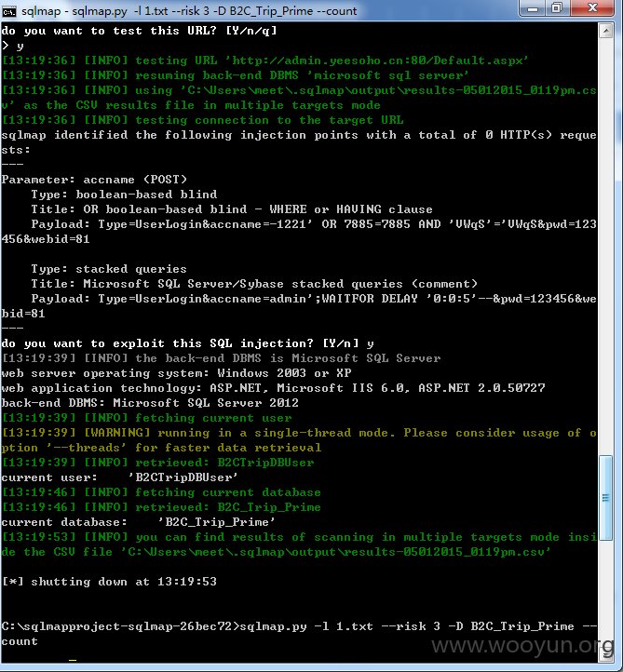Click 'testing connection to the target URL' line

tap(202, 120)
